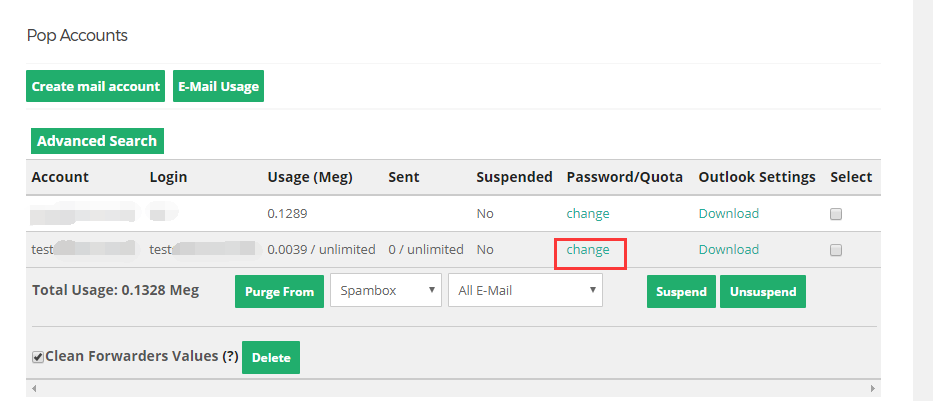This screenshot has height=401, width=933.
Task: Click change link for test account
Action: 588,249
